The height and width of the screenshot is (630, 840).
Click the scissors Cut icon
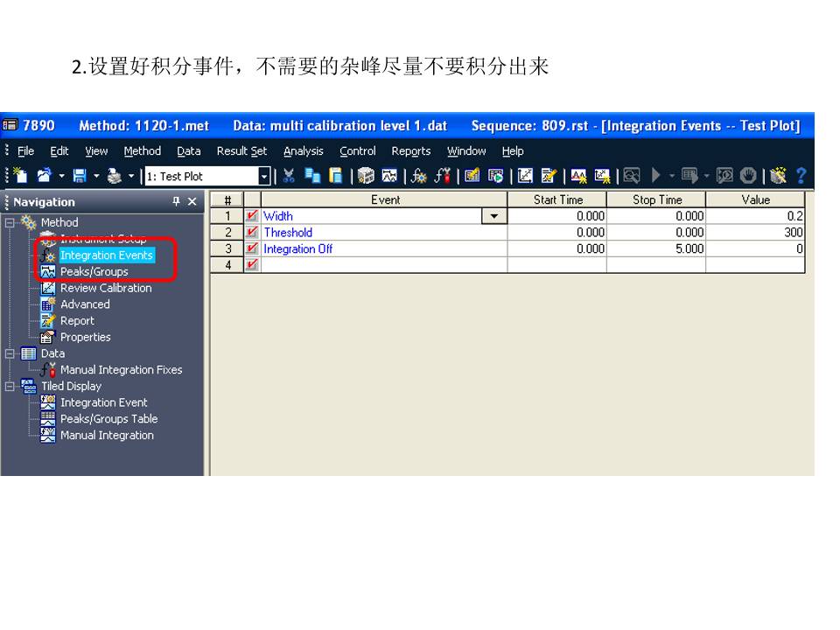(289, 177)
